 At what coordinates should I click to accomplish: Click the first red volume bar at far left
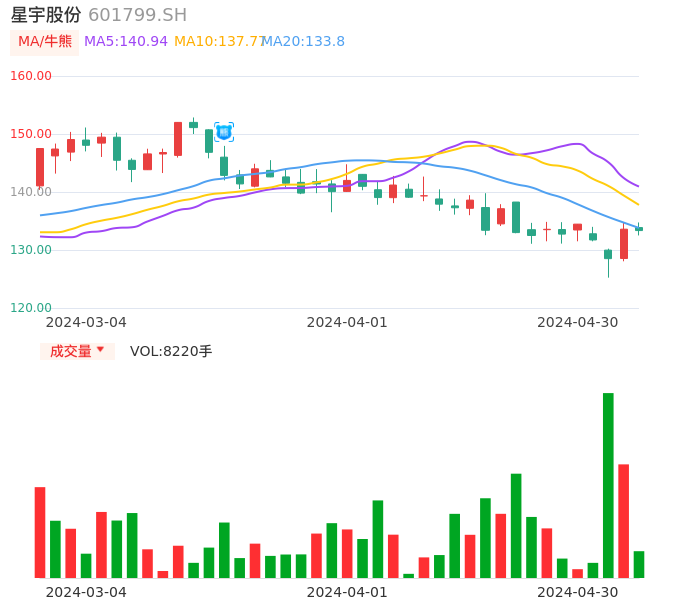[x=40, y=532]
